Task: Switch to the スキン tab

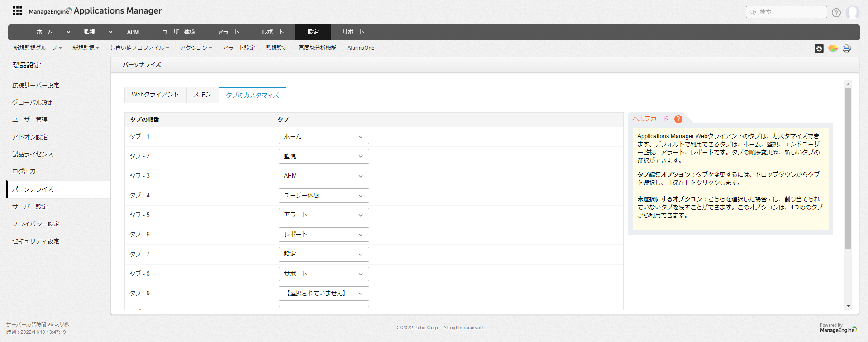Action: pos(202,95)
